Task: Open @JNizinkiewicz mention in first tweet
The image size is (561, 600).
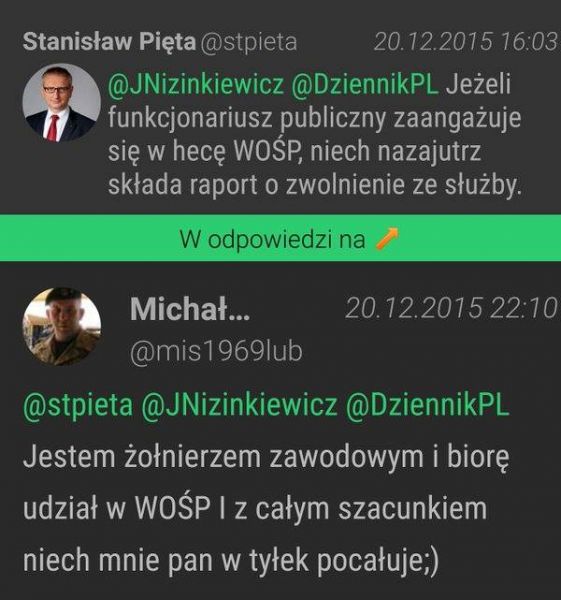Action: 196,85
